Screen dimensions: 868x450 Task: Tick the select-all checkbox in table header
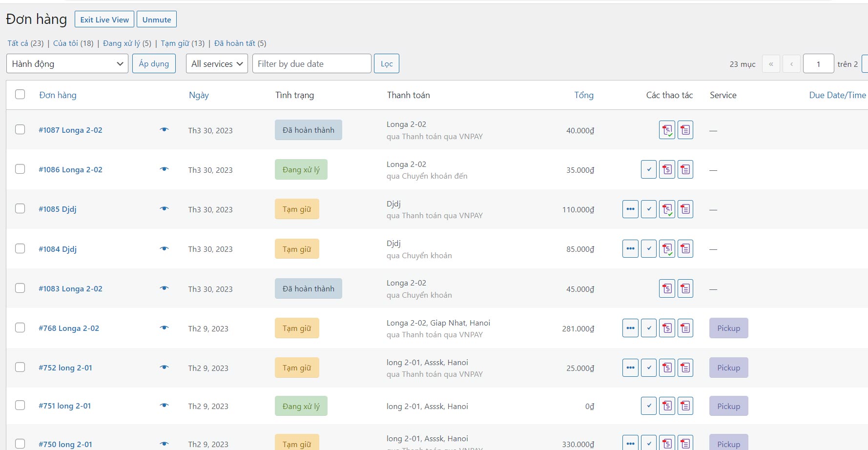(20, 95)
